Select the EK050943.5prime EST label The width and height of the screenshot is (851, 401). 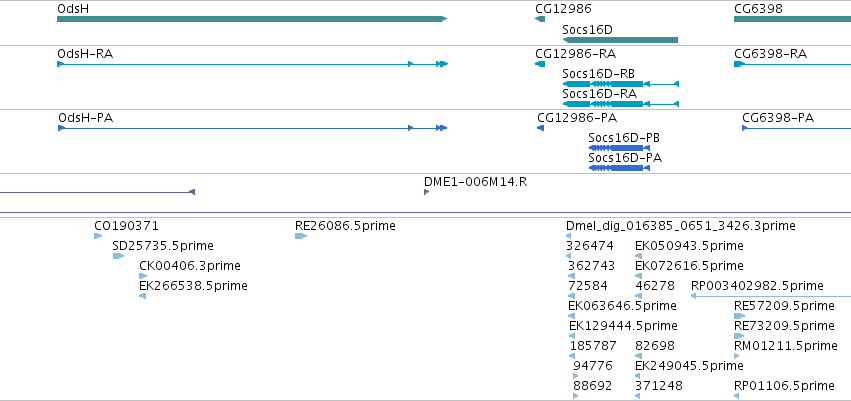689,246
